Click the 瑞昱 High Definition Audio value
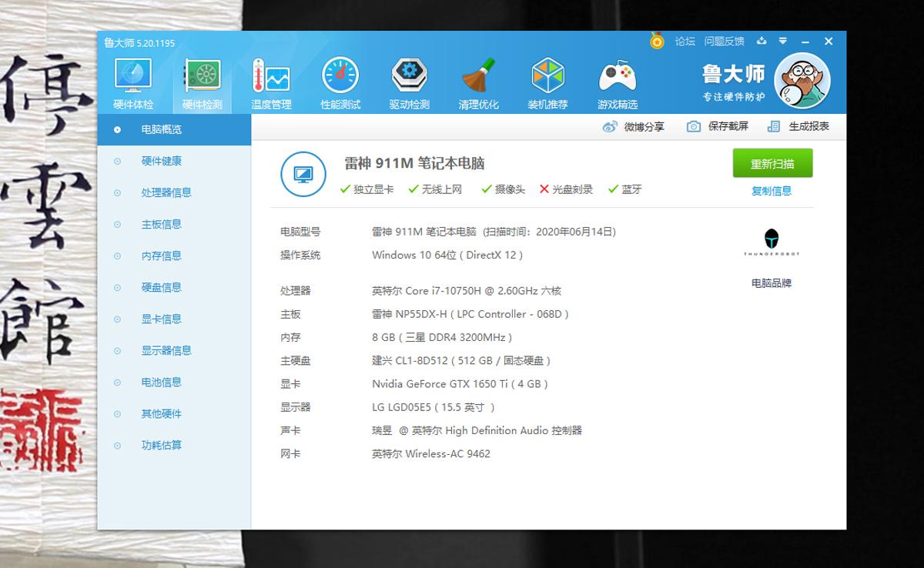Screen dimensions: 924x568 tap(477, 430)
